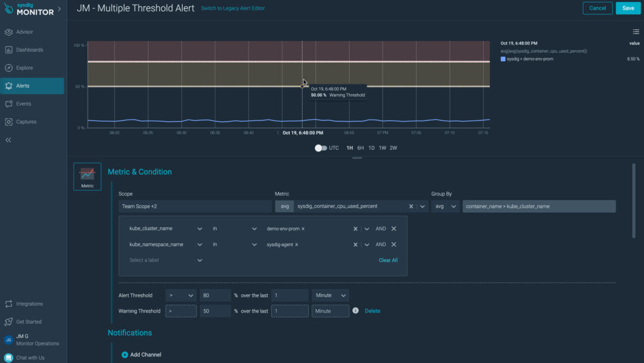The image size is (644, 363).
Task: Click the Team Scope +2 field
Action: [195, 207]
